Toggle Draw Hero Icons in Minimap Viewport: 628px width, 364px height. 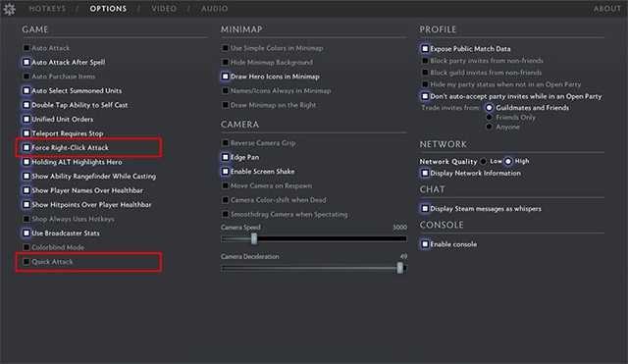[x=225, y=77]
